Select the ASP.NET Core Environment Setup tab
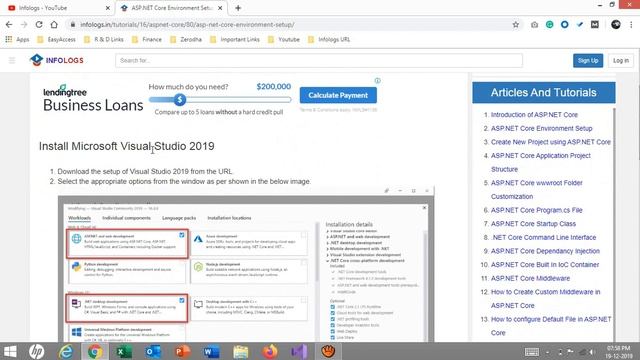 click(171, 8)
